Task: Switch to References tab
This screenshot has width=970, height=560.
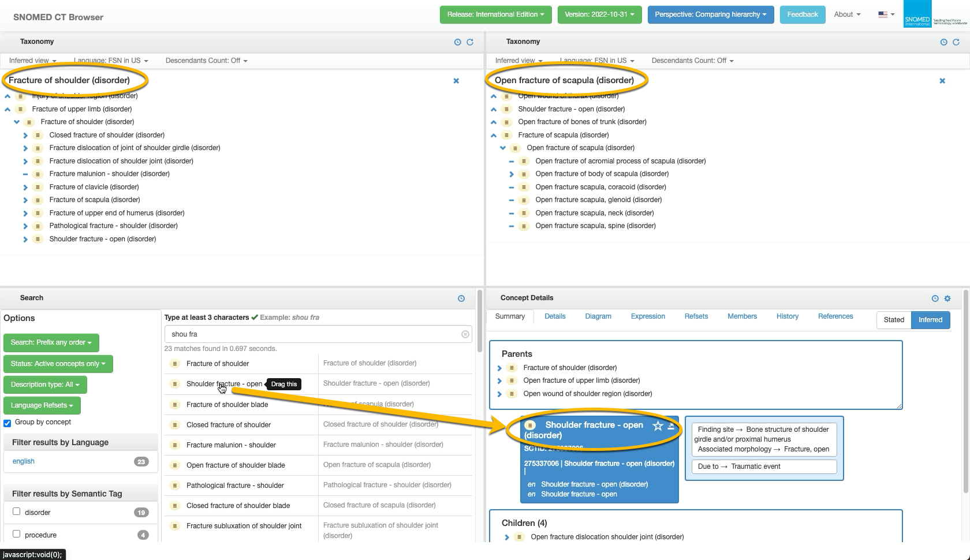Action: [x=835, y=316]
